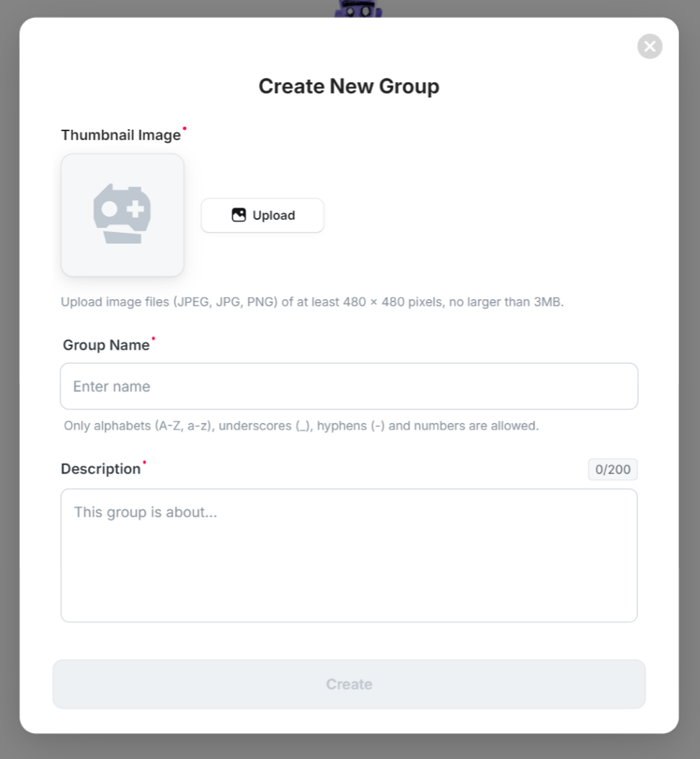
Task: Close the Create New Group dialog
Action: point(650,46)
